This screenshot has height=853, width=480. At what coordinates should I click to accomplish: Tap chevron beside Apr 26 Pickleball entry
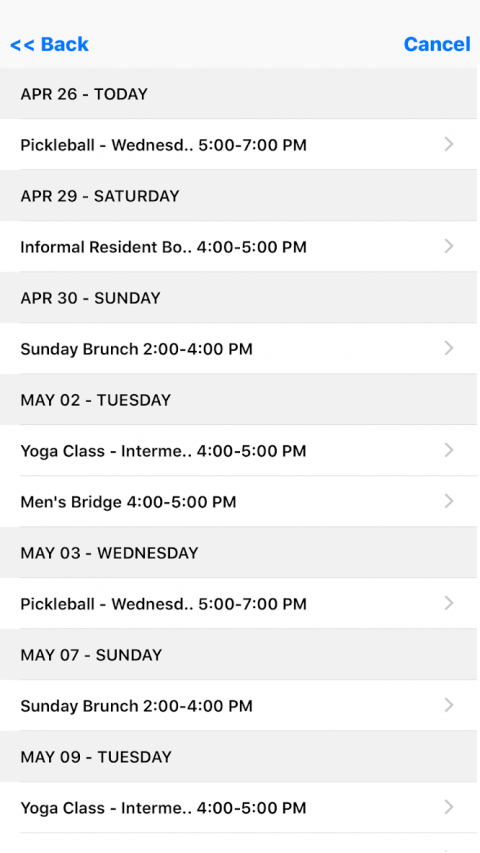click(x=449, y=144)
